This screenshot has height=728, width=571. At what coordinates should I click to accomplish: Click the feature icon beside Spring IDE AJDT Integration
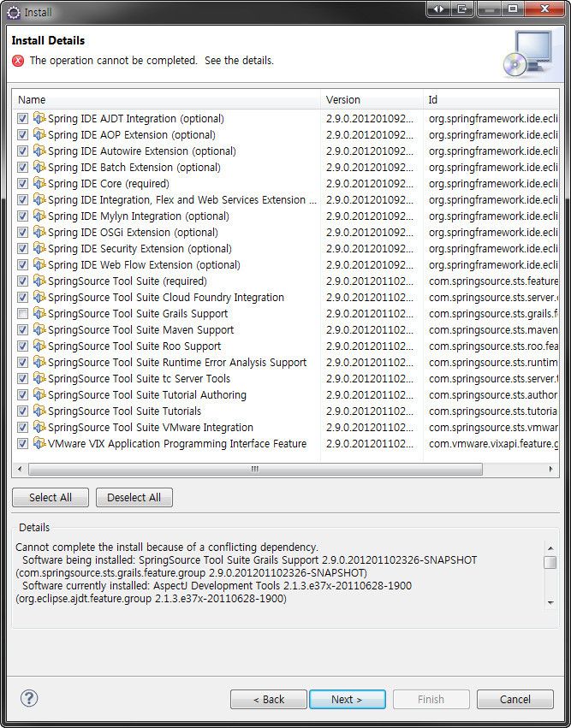pyautogui.click(x=39, y=118)
